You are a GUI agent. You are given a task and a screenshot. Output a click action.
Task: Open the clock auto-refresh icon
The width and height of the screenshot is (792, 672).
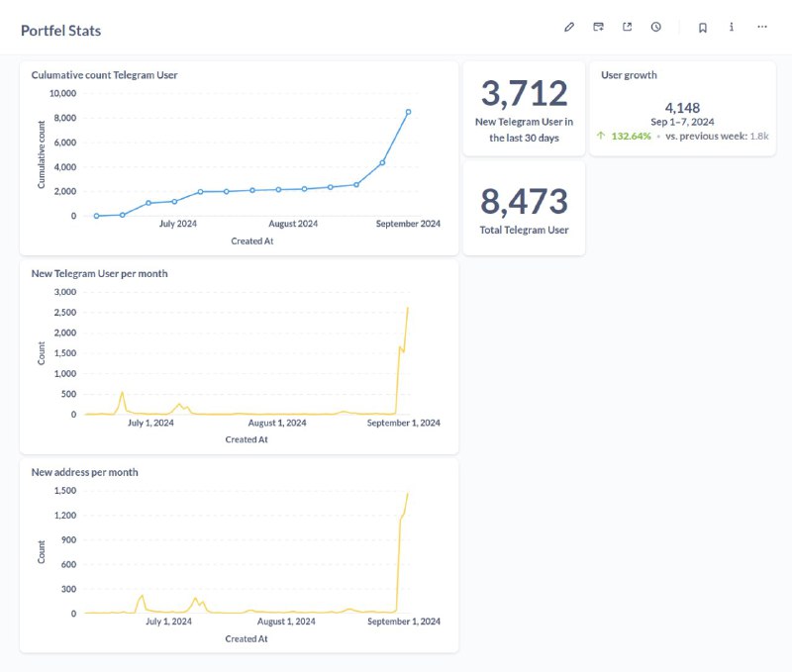(x=656, y=28)
